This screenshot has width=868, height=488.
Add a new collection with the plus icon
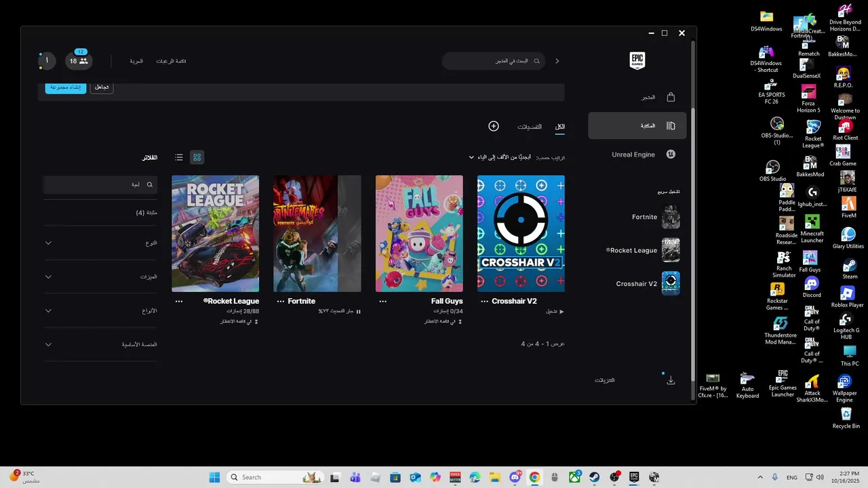(494, 126)
